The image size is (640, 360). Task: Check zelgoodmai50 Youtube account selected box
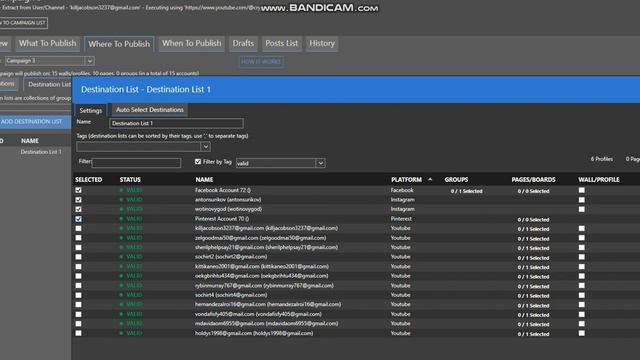click(x=78, y=238)
